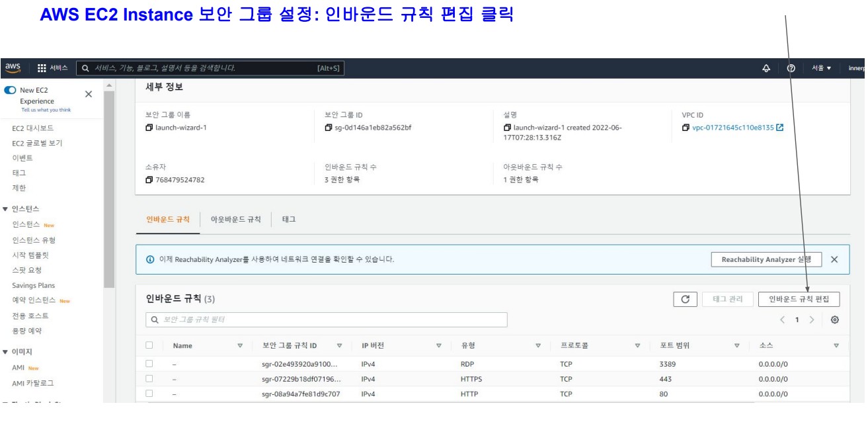The image size is (868, 432).
Task: Open EC2 대시보드 in sidebar
Action: 33,128
